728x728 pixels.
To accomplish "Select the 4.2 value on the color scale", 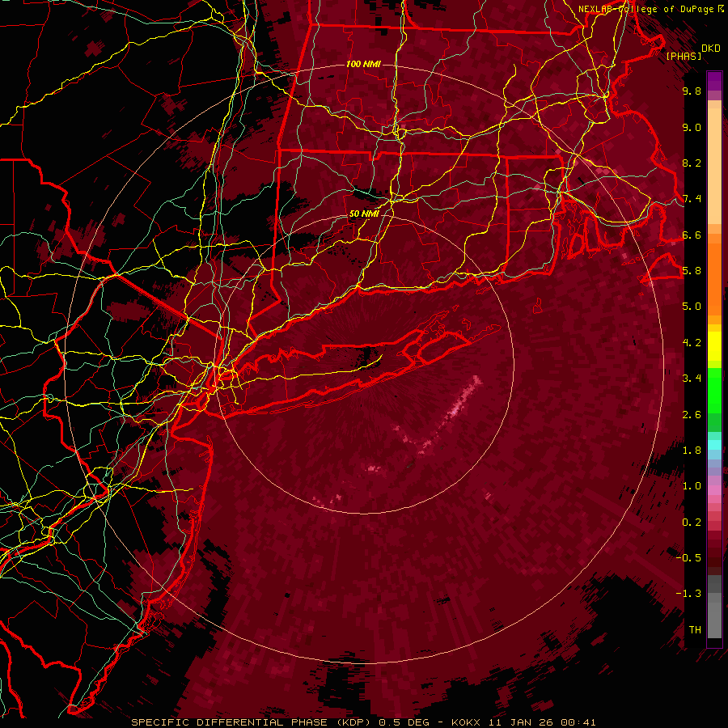I will (x=692, y=343).
